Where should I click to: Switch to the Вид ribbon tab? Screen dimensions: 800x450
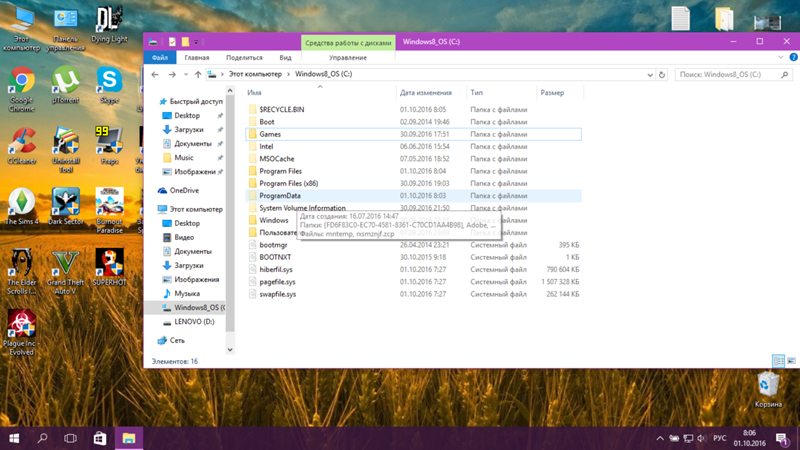[x=285, y=58]
